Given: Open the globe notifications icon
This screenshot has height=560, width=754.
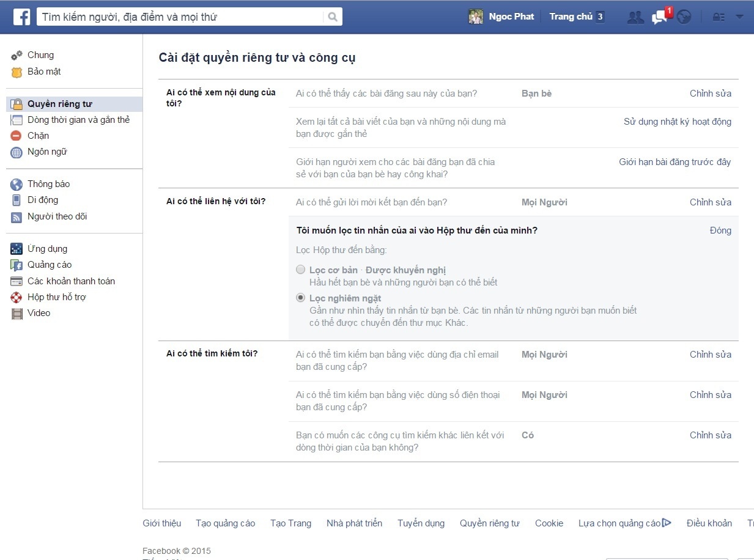Looking at the screenshot, I should [x=684, y=17].
